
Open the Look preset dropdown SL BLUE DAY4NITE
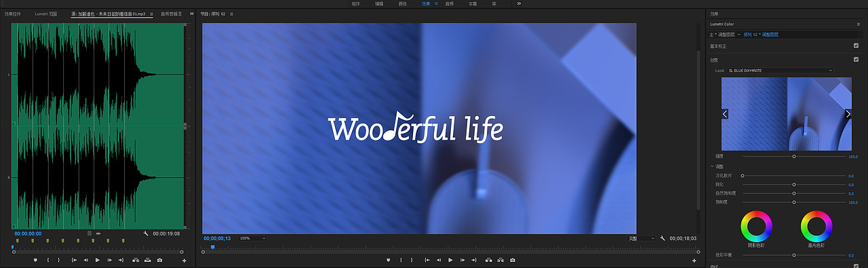pos(780,70)
